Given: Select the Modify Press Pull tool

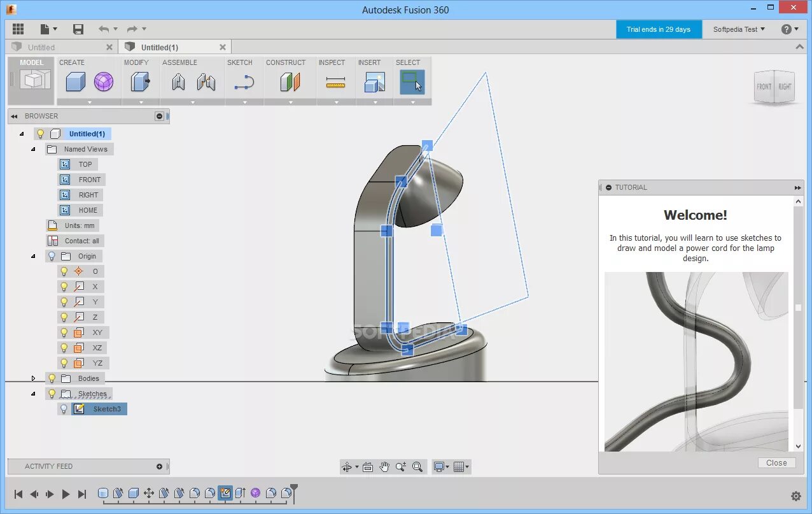Looking at the screenshot, I should coord(140,82).
